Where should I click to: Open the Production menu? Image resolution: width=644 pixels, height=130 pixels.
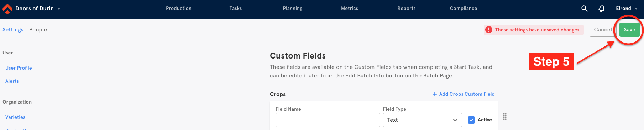pyautogui.click(x=179, y=9)
